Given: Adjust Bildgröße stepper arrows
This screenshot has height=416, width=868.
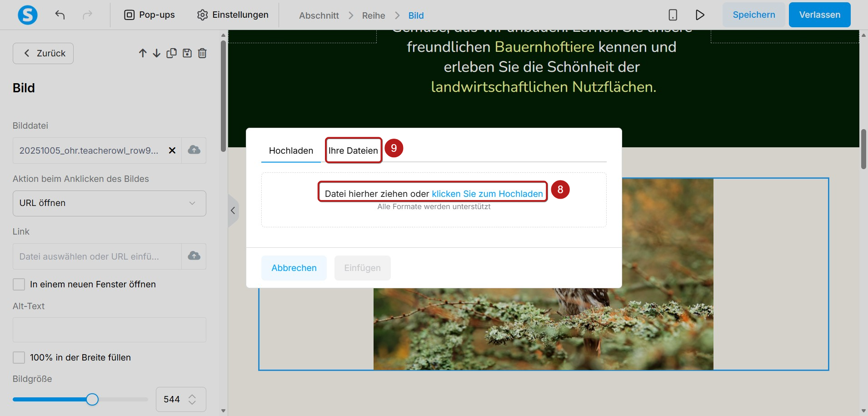Looking at the screenshot, I should coord(192,400).
